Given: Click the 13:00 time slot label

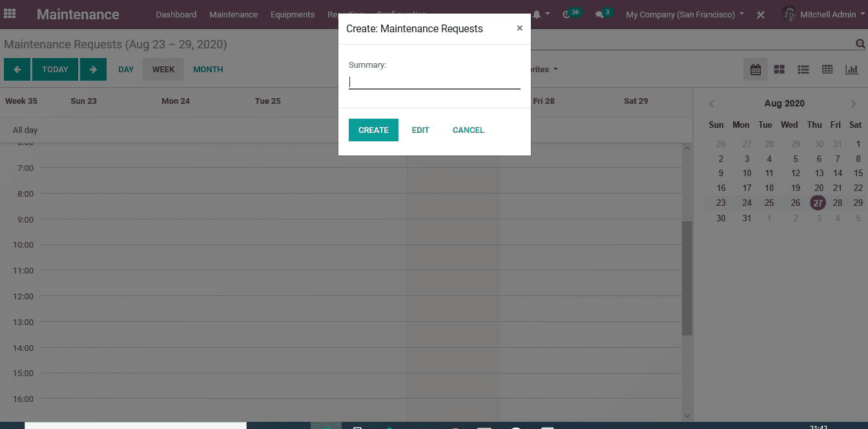Looking at the screenshot, I should 23,322.
